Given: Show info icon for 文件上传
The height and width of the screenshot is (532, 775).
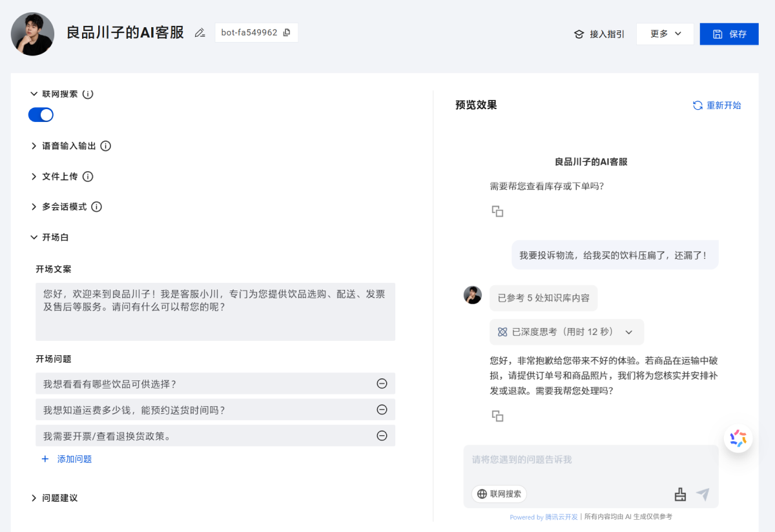Looking at the screenshot, I should [x=88, y=176].
